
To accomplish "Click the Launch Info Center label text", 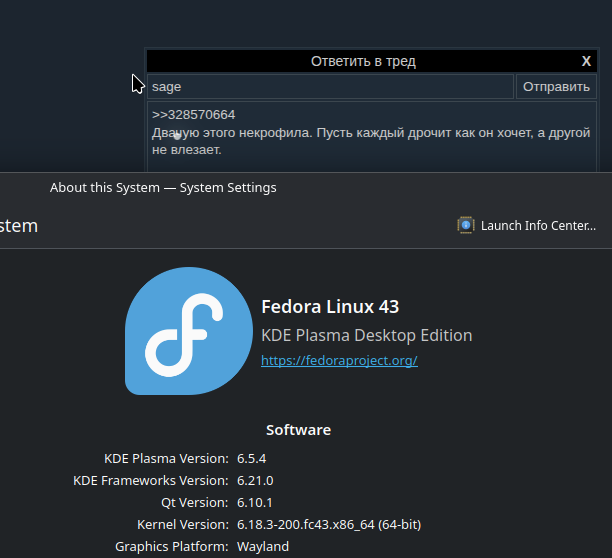I will [538, 225].
